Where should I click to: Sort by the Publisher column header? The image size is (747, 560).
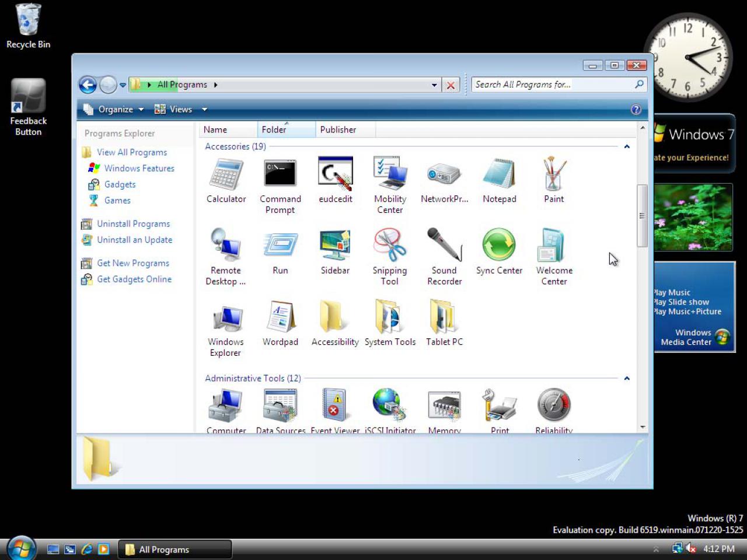[345, 129]
